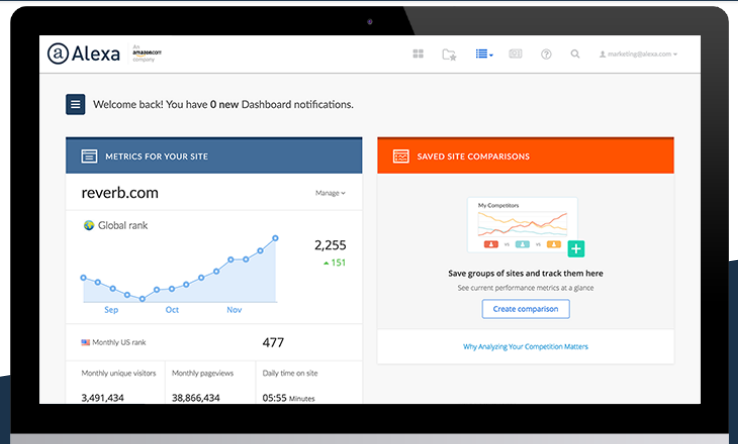Click the Monthly unique visitors value 3,491,434

(103, 398)
